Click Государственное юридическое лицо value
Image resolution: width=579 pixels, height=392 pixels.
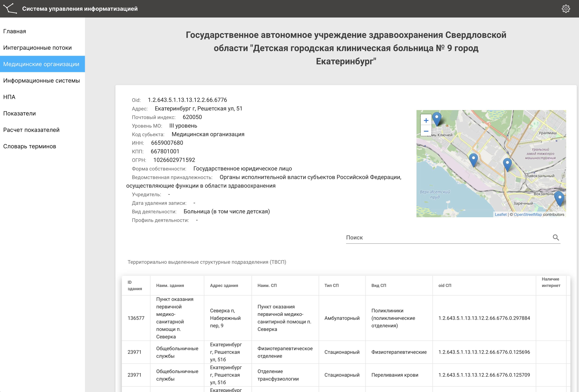pyautogui.click(x=243, y=168)
